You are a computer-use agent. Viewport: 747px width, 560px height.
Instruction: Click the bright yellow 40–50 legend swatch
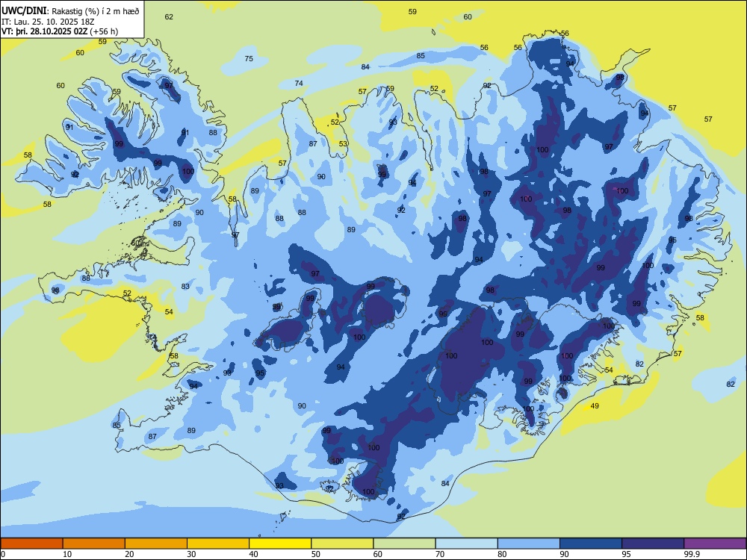[280, 544]
